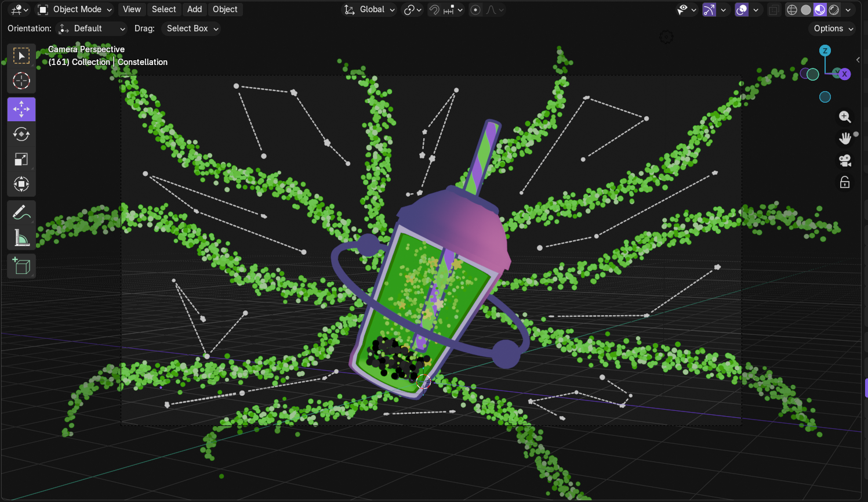
Task: Click the 3D cursor near the cup base
Action: tap(424, 381)
